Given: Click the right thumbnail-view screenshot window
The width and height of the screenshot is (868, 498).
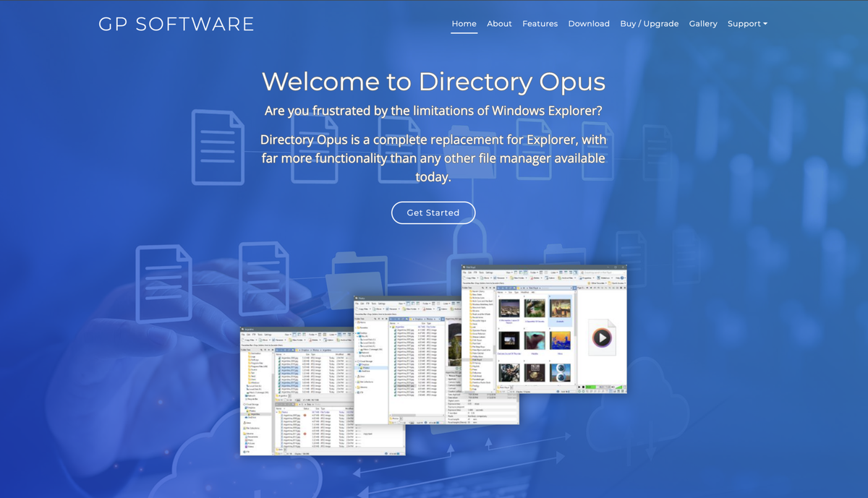Looking at the screenshot, I should (544, 329).
